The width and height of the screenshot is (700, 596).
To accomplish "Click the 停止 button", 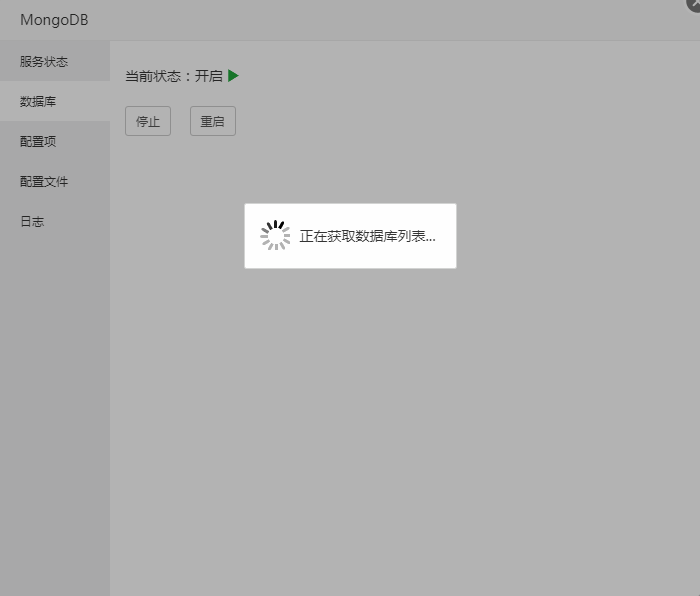I will click(148, 121).
